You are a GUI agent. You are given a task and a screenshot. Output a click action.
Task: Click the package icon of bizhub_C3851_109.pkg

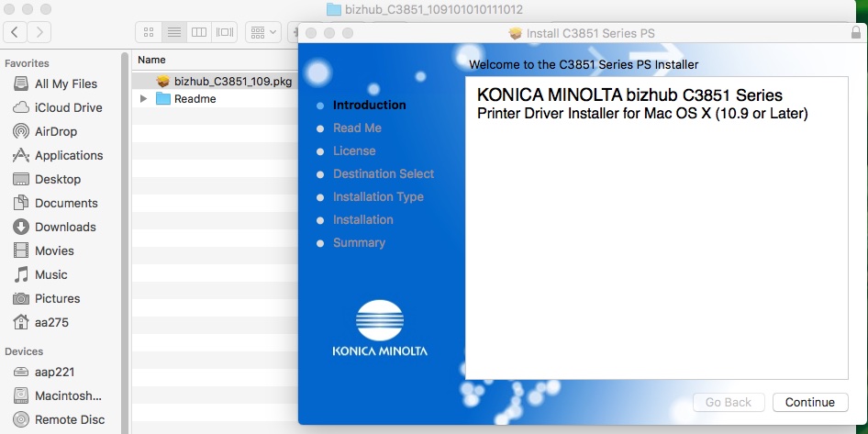coord(162,82)
